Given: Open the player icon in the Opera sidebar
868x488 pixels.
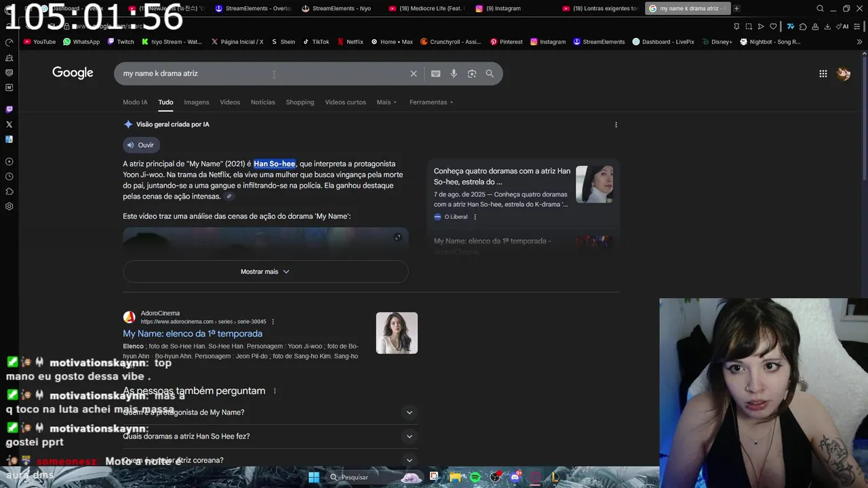Looking at the screenshot, I should 9,161.
